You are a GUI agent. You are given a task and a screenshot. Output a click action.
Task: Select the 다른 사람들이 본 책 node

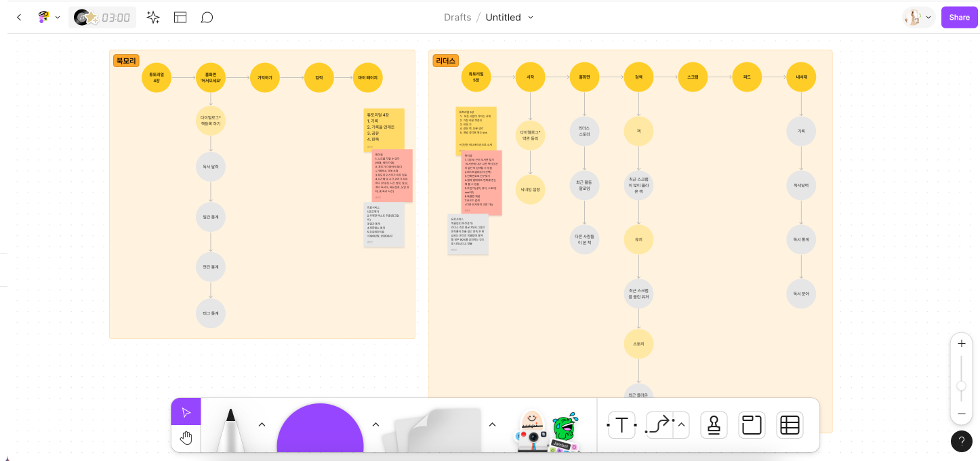point(584,239)
